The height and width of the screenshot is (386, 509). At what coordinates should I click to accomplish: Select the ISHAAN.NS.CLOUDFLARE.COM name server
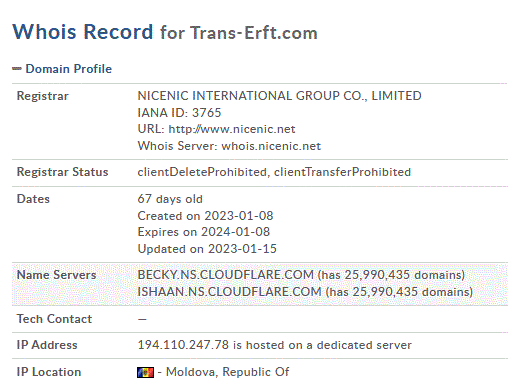tap(229, 292)
